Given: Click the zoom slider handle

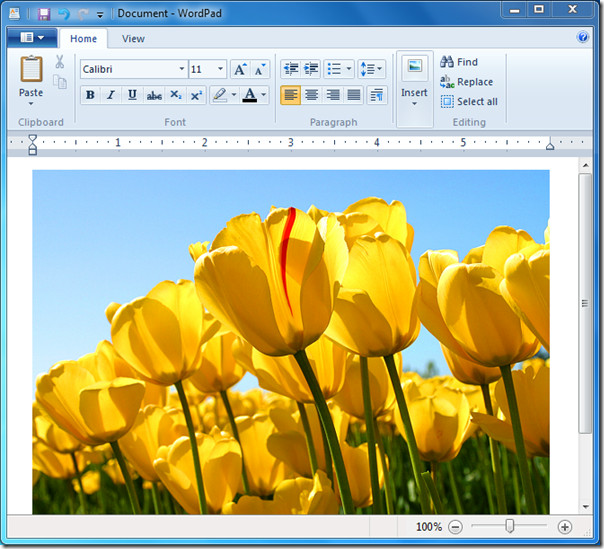Looking at the screenshot, I should pos(510,526).
